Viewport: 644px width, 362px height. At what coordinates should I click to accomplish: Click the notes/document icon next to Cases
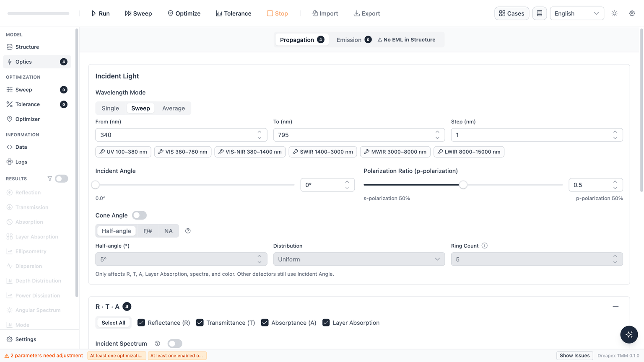539,13
